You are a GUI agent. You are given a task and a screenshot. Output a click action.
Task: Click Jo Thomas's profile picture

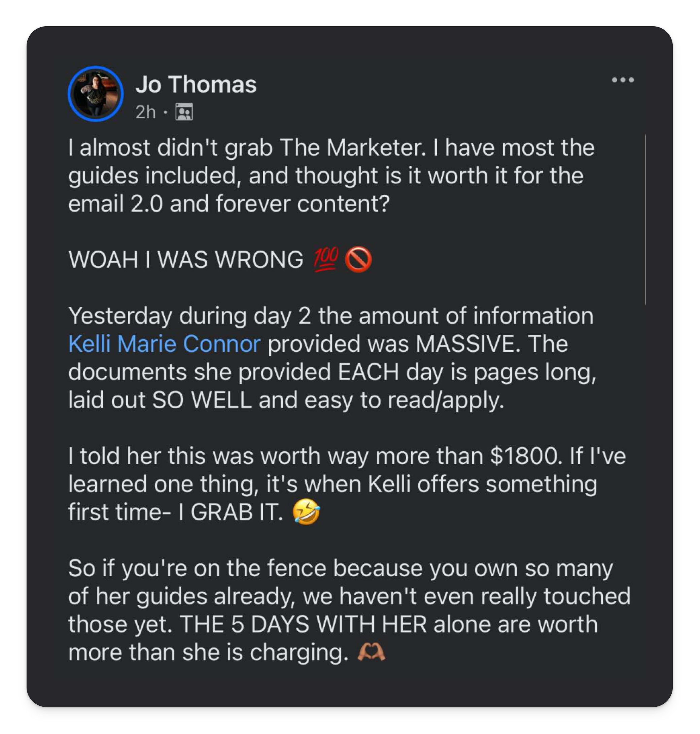tap(96, 94)
